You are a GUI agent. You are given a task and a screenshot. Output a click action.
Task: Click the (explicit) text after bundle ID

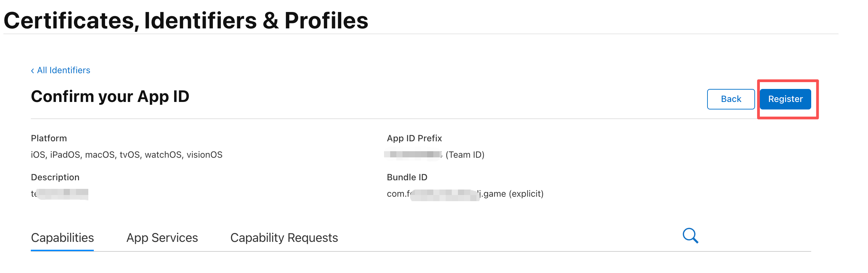click(x=526, y=194)
